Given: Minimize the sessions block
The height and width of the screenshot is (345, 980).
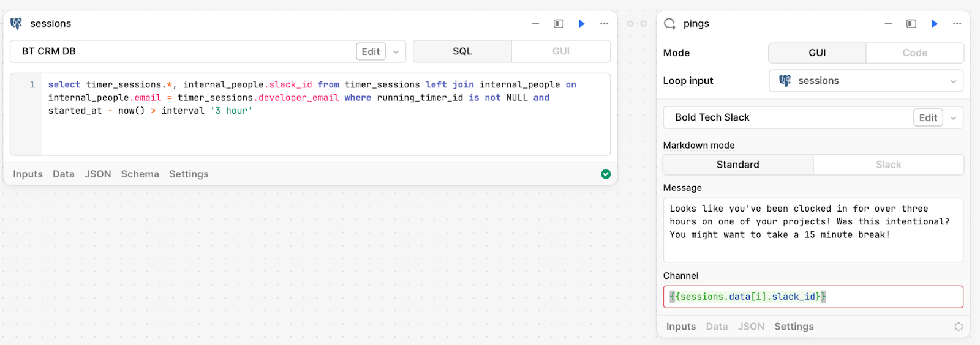Looking at the screenshot, I should [535, 23].
